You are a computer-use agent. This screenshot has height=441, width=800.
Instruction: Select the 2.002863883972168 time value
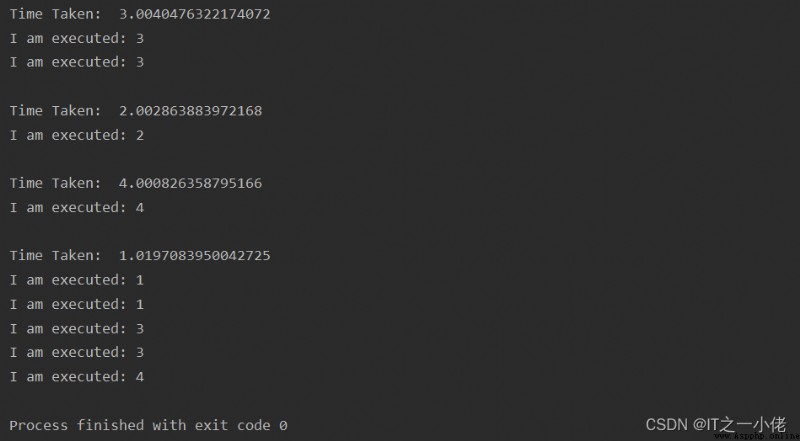point(190,111)
